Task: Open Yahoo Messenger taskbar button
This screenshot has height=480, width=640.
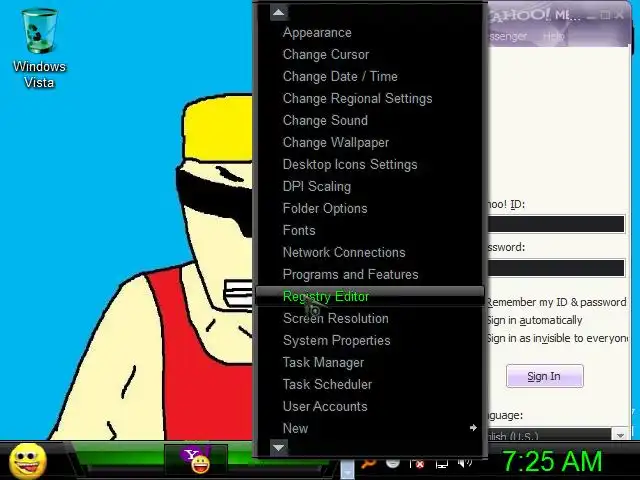Action: point(196,460)
